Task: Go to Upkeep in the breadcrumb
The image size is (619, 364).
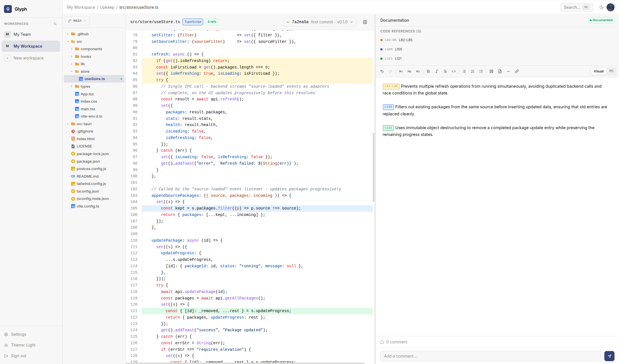Action: [x=107, y=7]
